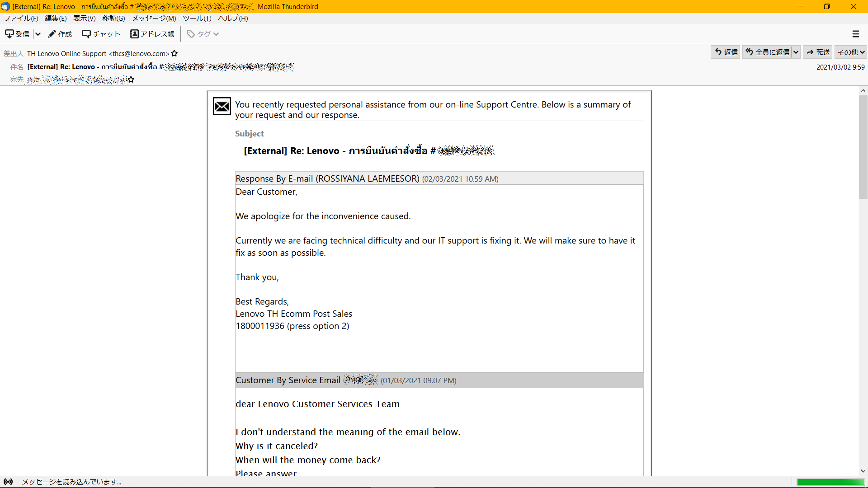Reply with the 返信 button
The height and width of the screenshot is (488, 868).
tap(726, 52)
